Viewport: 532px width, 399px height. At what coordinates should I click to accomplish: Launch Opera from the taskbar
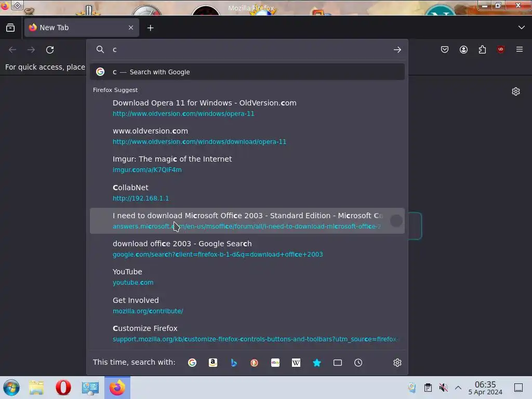coord(63,388)
